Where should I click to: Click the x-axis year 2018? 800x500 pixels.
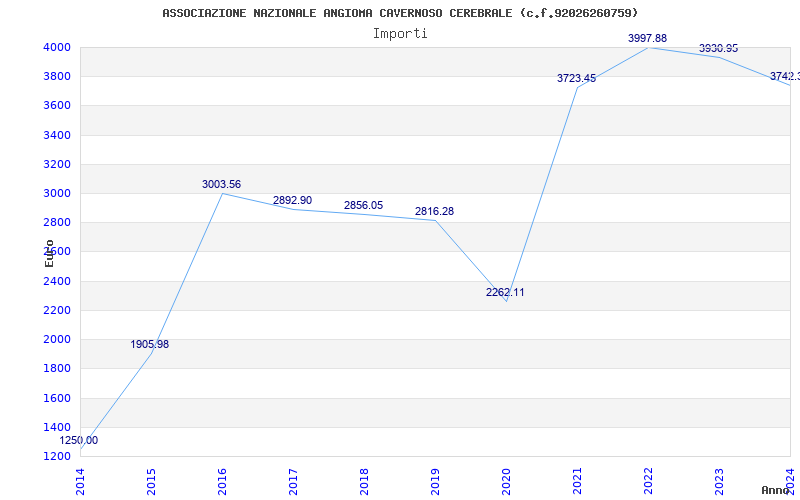364,482
